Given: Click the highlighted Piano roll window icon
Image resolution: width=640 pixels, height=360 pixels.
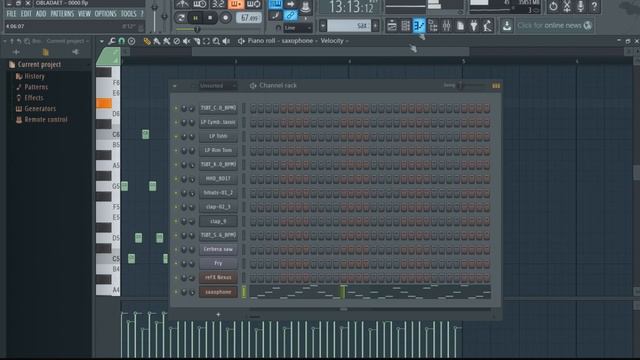Looking at the screenshot, I should pyautogui.click(x=419, y=26).
